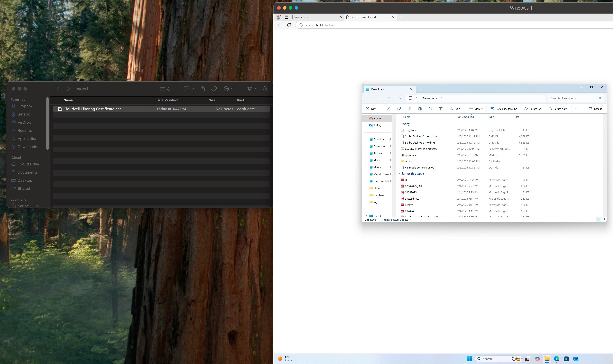Open Gallery in Explorer sidebar
The width and height of the screenshot is (613, 364).
point(377,125)
